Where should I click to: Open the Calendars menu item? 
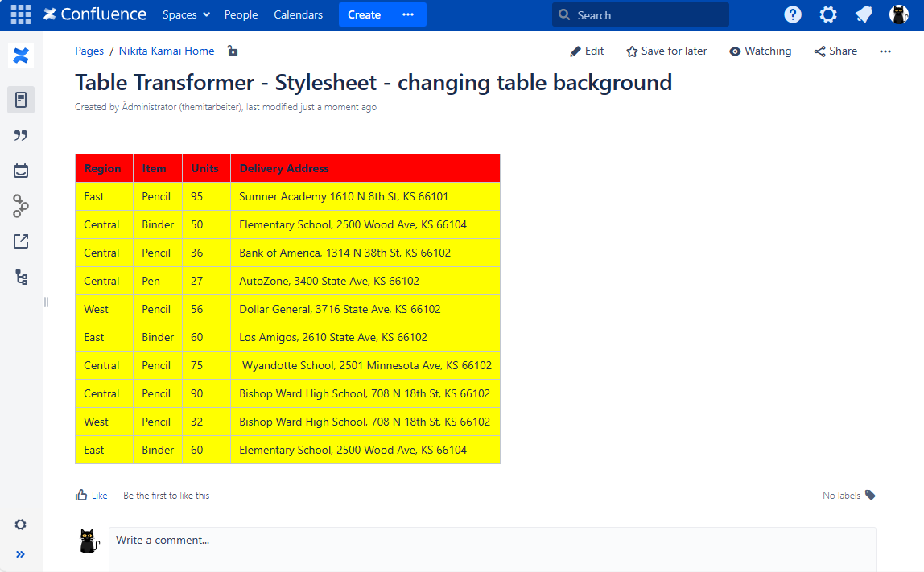[298, 14]
